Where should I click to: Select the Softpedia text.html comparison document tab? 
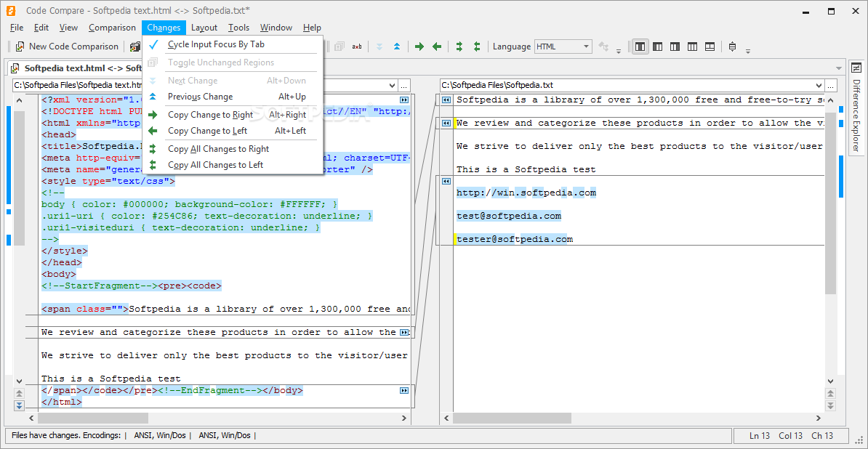pos(76,68)
